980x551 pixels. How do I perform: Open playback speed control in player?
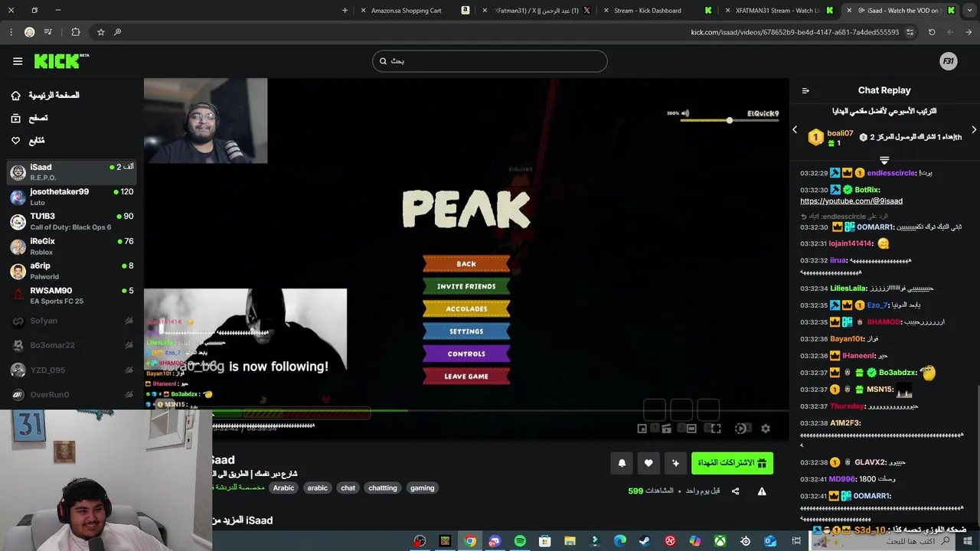click(740, 429)
